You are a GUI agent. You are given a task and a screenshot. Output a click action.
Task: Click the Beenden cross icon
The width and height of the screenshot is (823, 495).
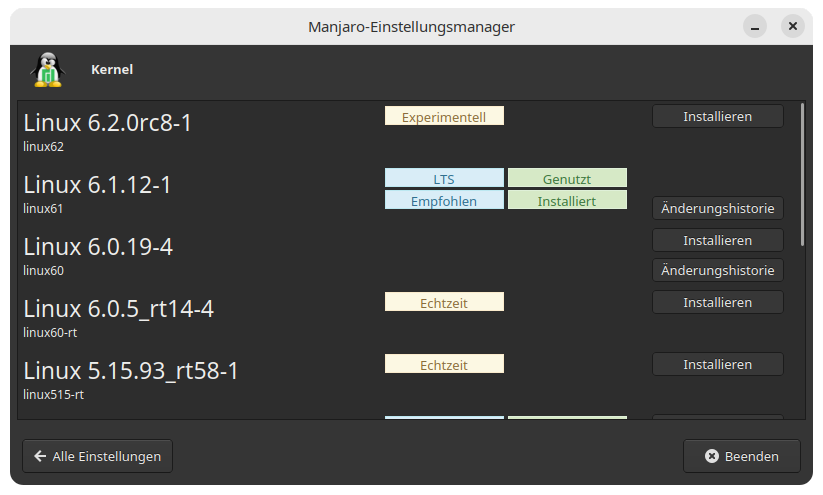pyautogui.click(x=712, y=456)
